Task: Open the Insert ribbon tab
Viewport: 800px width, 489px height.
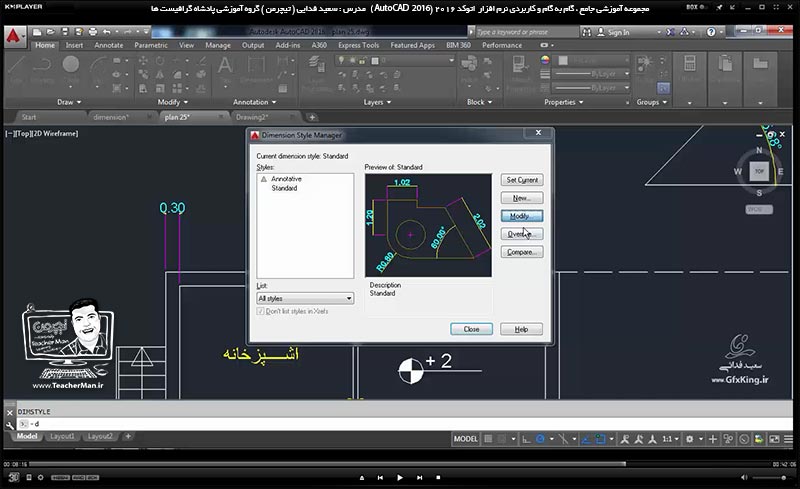Action: point(74,45)
